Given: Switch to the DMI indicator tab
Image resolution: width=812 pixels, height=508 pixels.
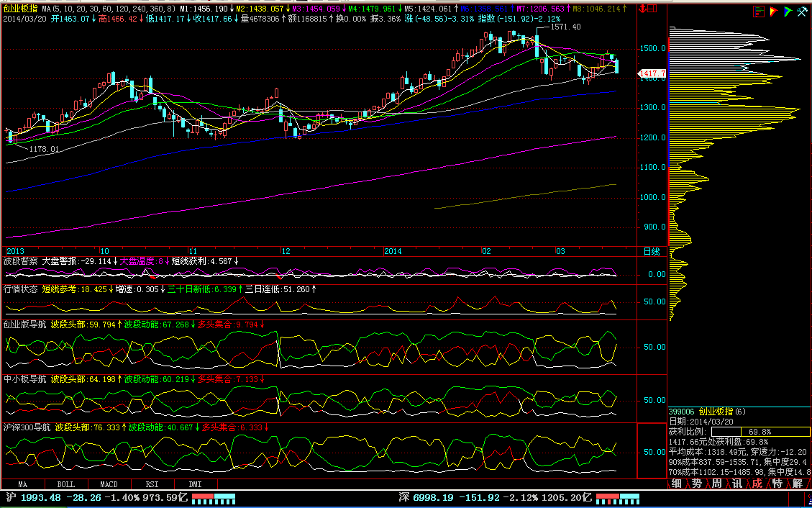Looking at the screenshot, I should tap(195, 485).
